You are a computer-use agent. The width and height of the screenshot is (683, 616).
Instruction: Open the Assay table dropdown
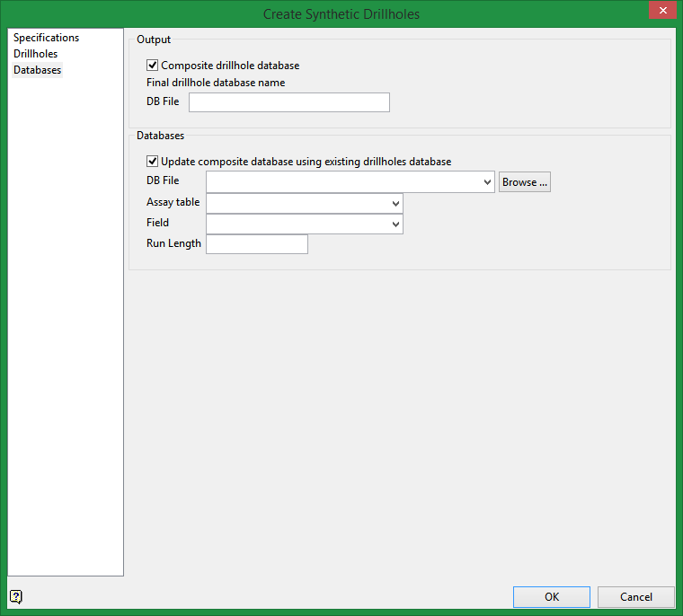pyautogui.click(x=395, y=204)
